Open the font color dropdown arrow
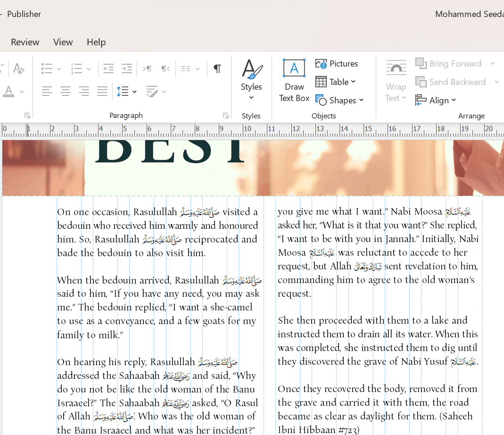The image size is (504, 435). pos(22,92)
